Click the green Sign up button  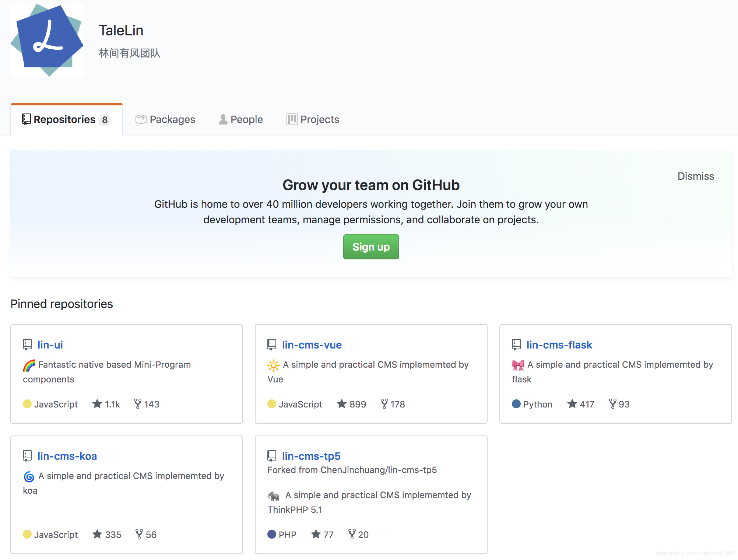371,247
